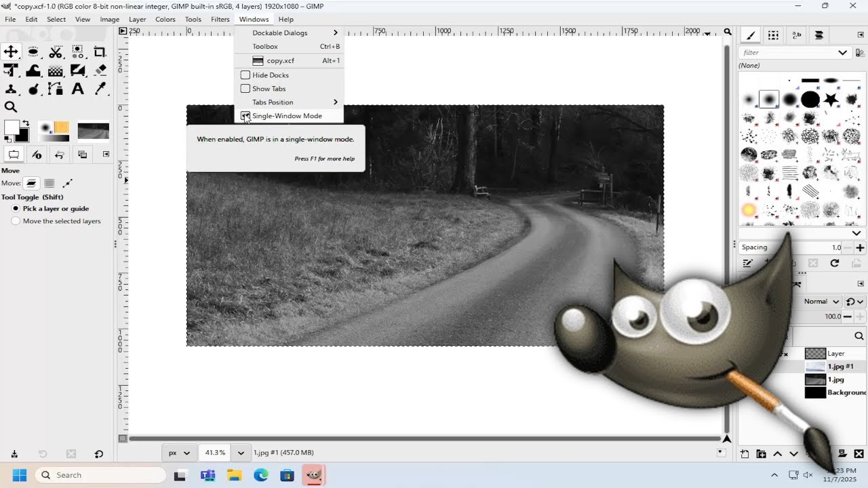This screenshot has width=868, height=488.
Task: Open the Help menu
Action: click(286, 19)
